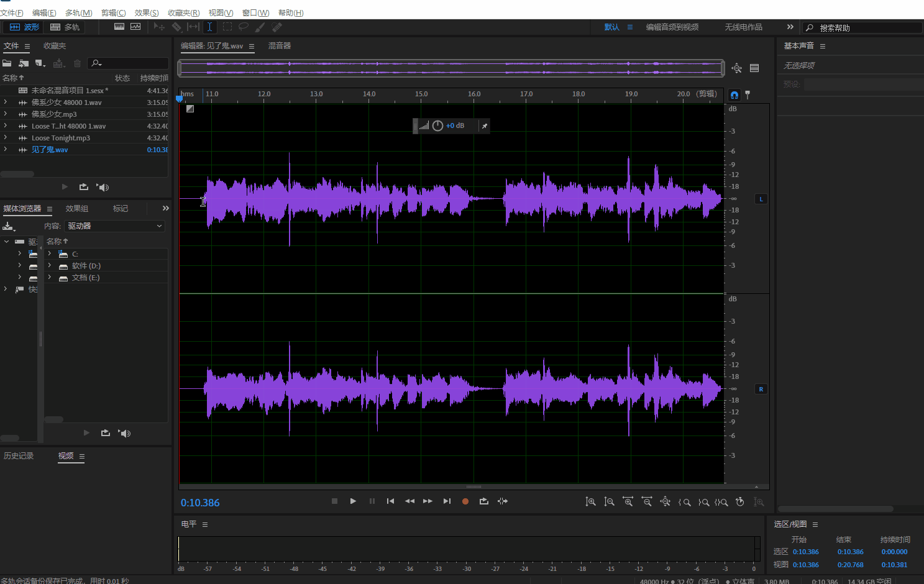Open the 文件 menu in the menu bar
The height and width of the screenshot is (584, 924).
tap(12, 13)
